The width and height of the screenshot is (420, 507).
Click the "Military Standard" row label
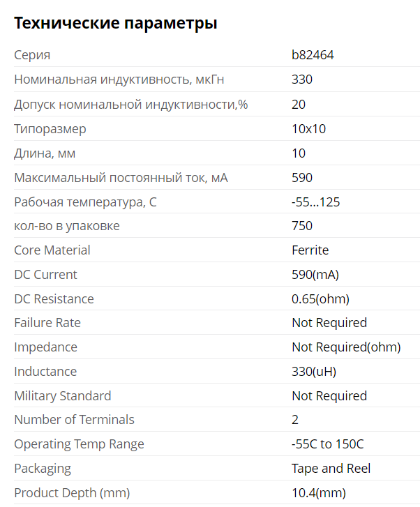point(63,396)
